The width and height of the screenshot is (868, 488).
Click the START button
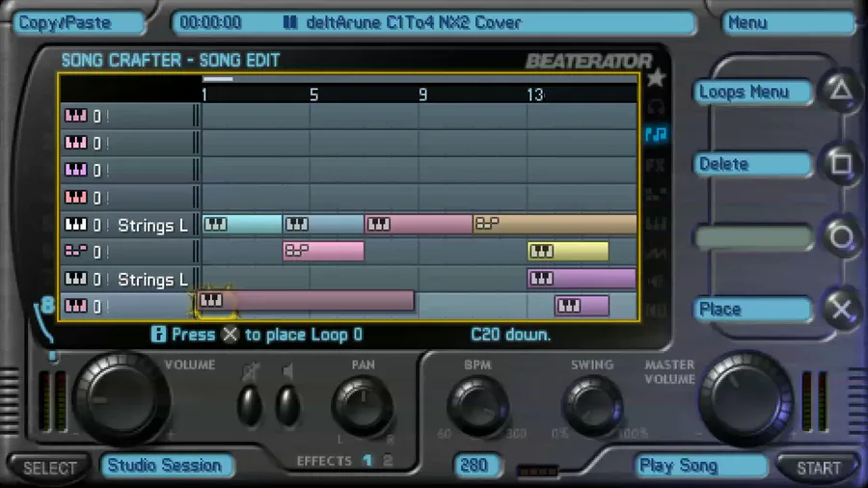(818, 468)
